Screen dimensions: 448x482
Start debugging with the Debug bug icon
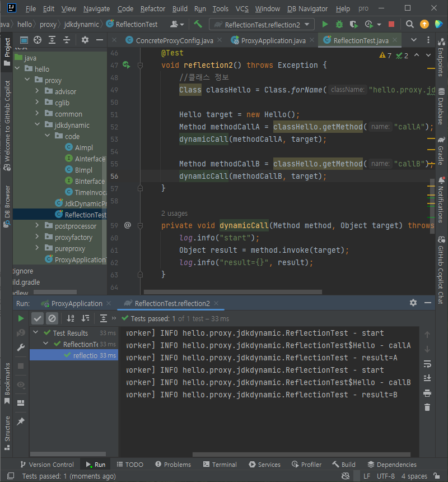(339, 25)
